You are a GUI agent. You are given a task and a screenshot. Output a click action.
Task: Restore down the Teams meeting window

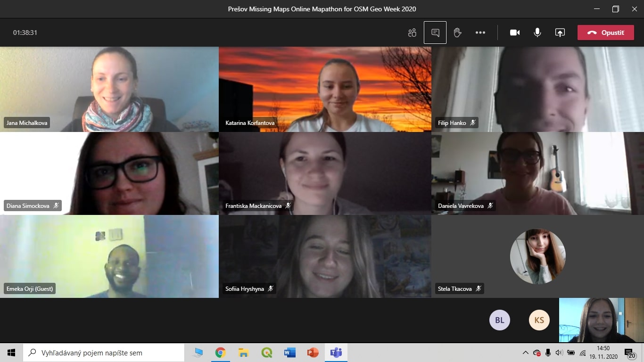tap(615, 9)
